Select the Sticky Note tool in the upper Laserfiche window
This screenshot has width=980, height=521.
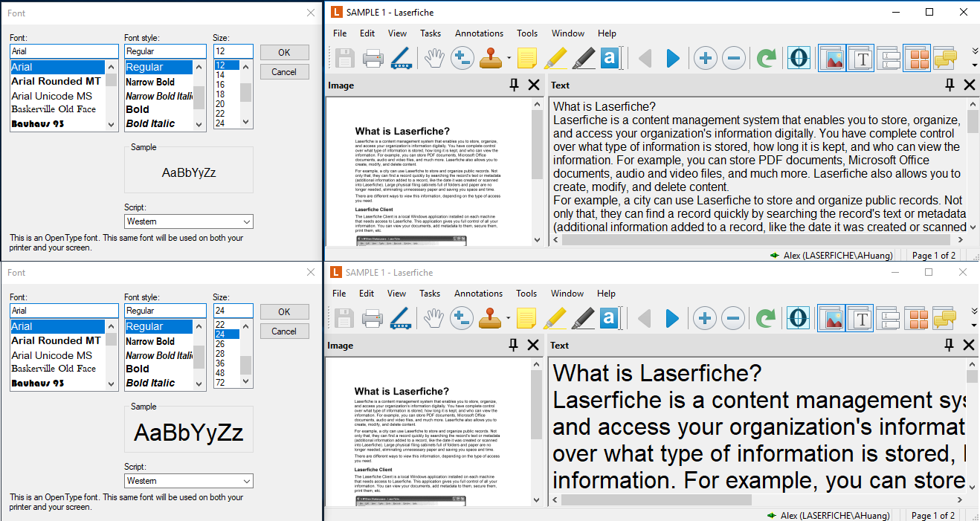(x=526, y=58)
